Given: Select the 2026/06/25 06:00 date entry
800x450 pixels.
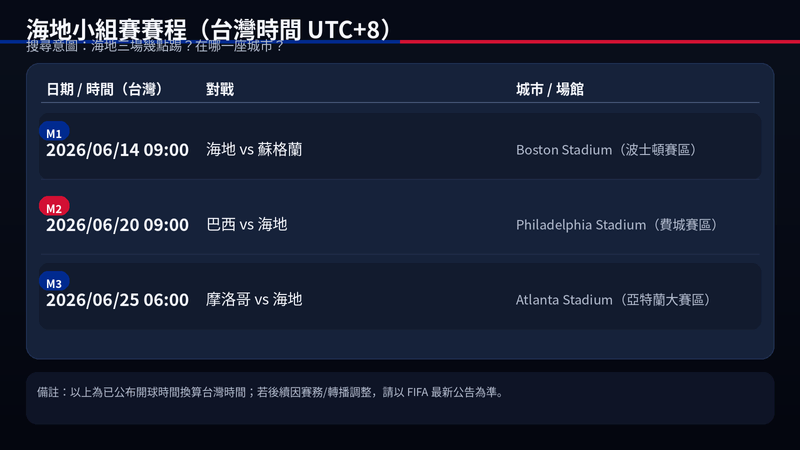Looking at the screenshot, I should pyautogui.click(x=117, y=299).
